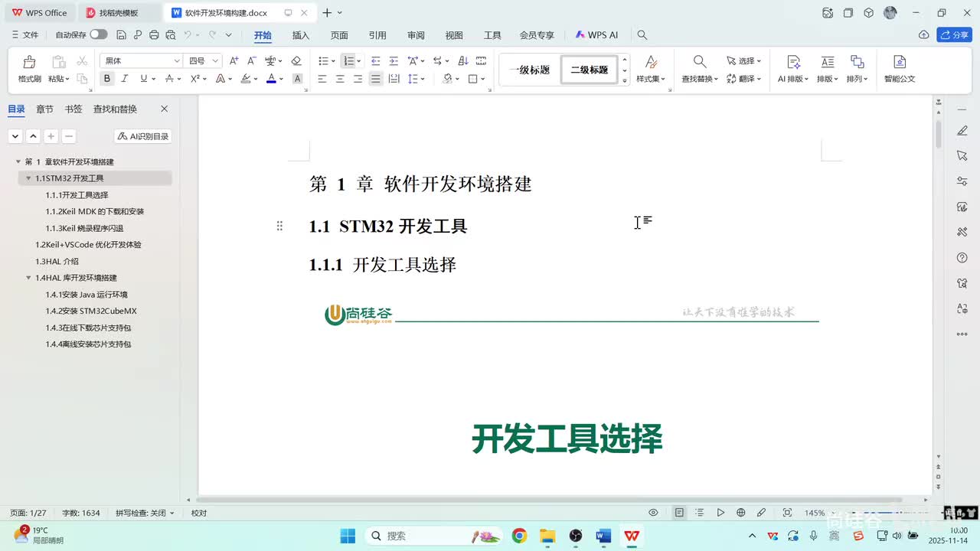Viewport: 980px width, 551px height.
Task: Align text left
Action: coord(322,79)
